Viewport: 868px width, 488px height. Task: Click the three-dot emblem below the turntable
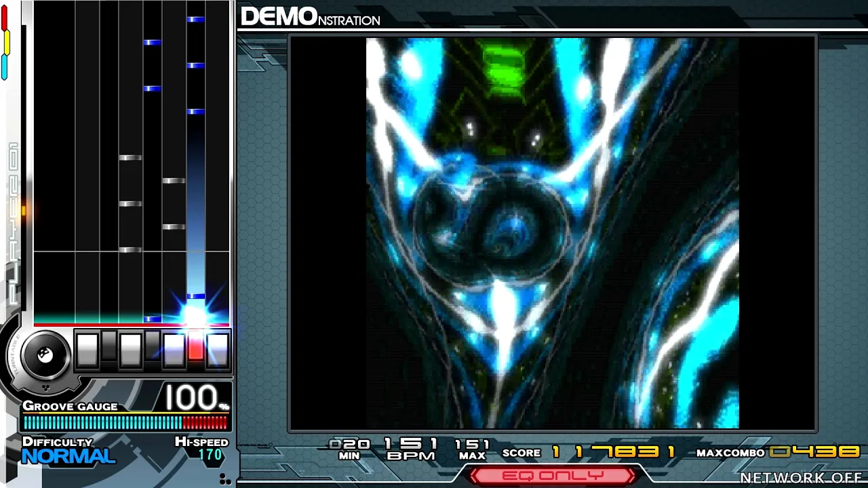point(45,388)
